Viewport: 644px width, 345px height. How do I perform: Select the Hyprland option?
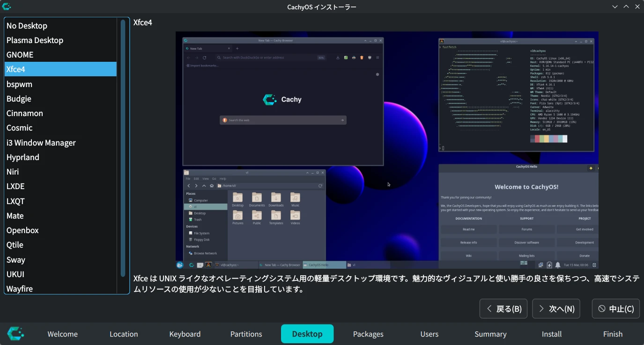23,157
